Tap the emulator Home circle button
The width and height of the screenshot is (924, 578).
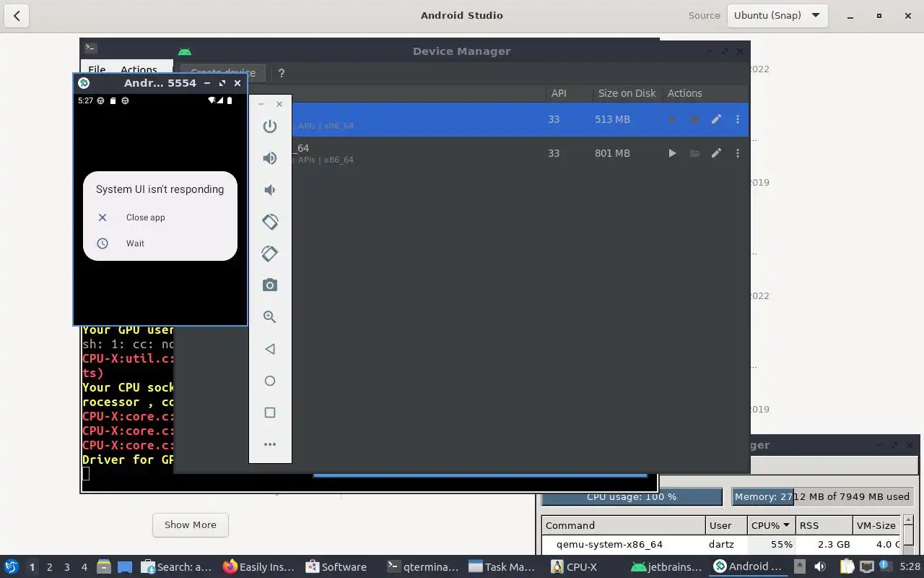click(270, 381)
